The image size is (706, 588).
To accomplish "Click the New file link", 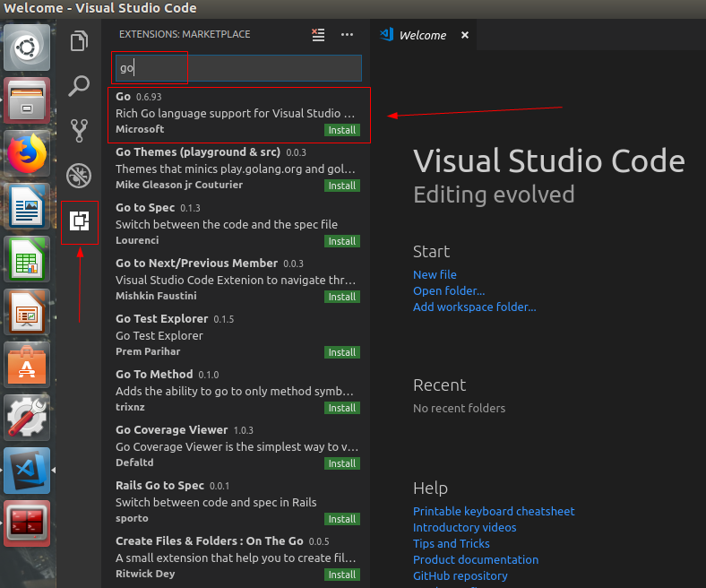I will [x=435, y=274].
